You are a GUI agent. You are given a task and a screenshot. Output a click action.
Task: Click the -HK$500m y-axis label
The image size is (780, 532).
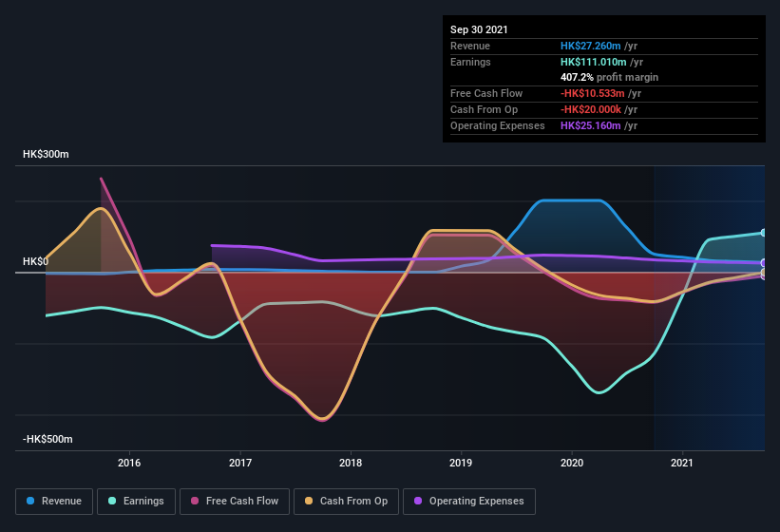pyautogui.click(x=48, y=439)
